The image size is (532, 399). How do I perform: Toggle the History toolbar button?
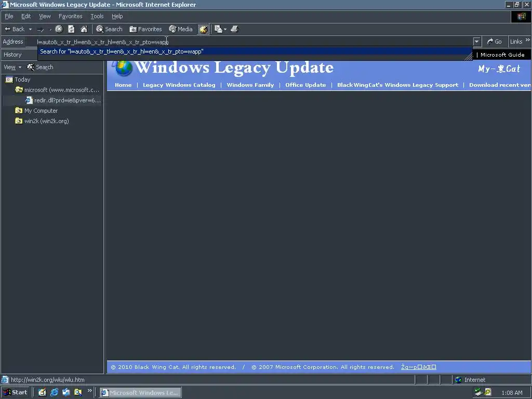(x=203, y=29)
